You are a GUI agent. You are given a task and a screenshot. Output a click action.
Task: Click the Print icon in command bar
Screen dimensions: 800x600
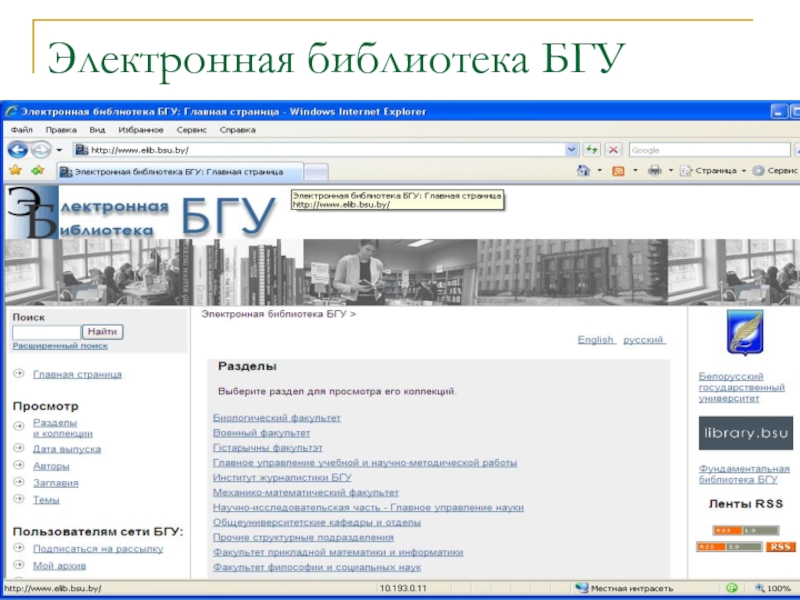[x=655, y=170]
